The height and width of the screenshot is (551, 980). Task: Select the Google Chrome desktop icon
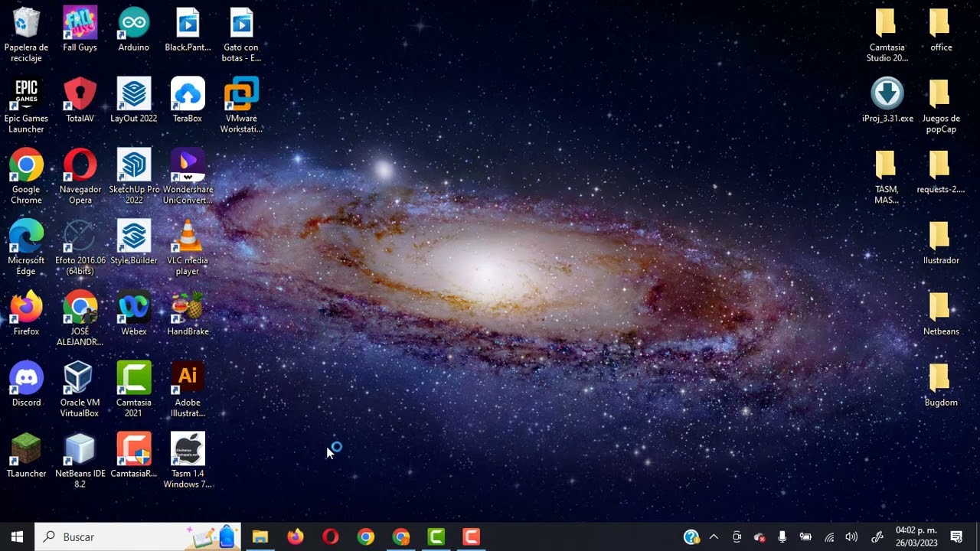pos(26,178)
